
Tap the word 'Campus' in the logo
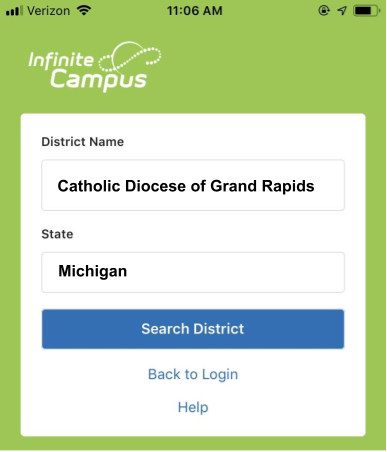click(x=98, y=80)
